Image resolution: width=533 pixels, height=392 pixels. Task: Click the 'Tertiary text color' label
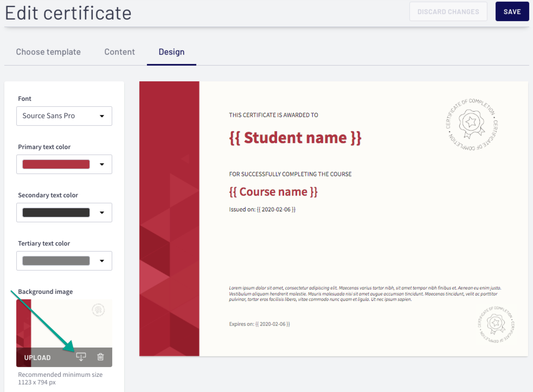click(44, 243)
